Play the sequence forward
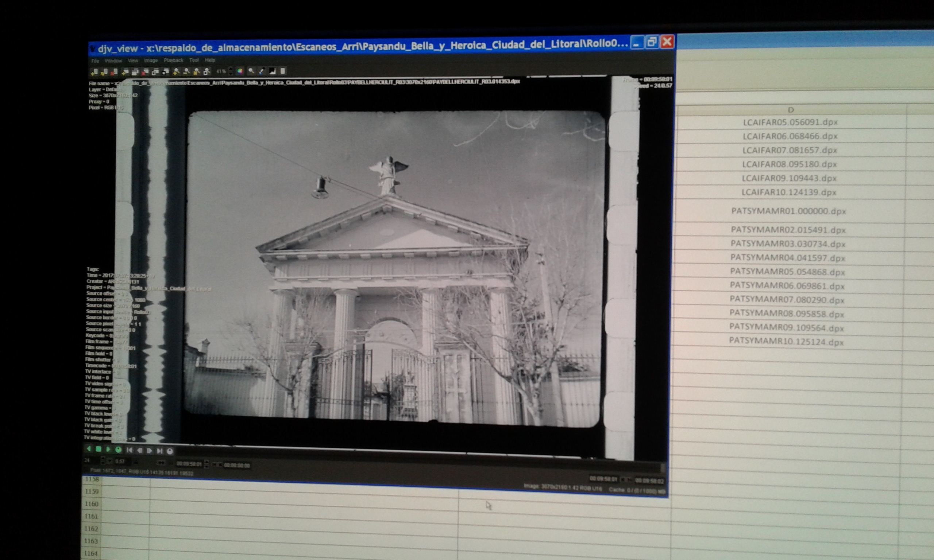 108,450
